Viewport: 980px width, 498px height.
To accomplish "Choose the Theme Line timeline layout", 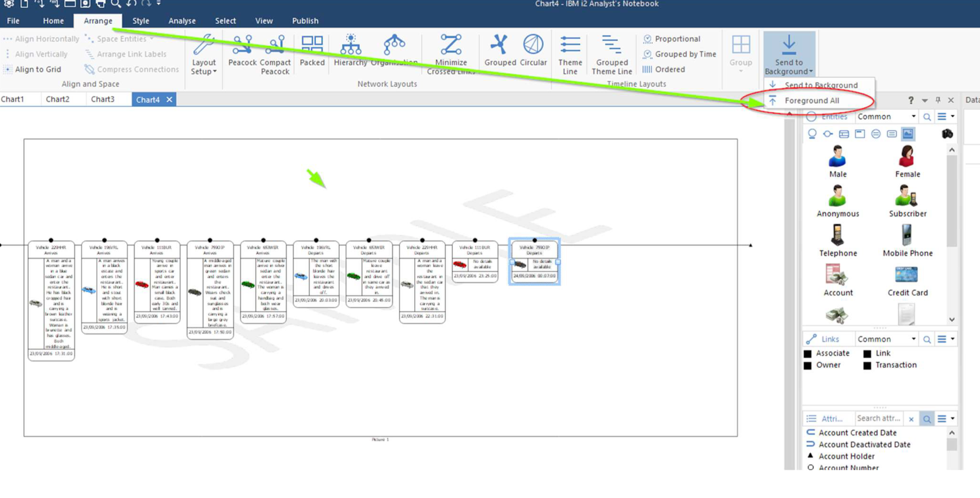I will coord(570,54).
